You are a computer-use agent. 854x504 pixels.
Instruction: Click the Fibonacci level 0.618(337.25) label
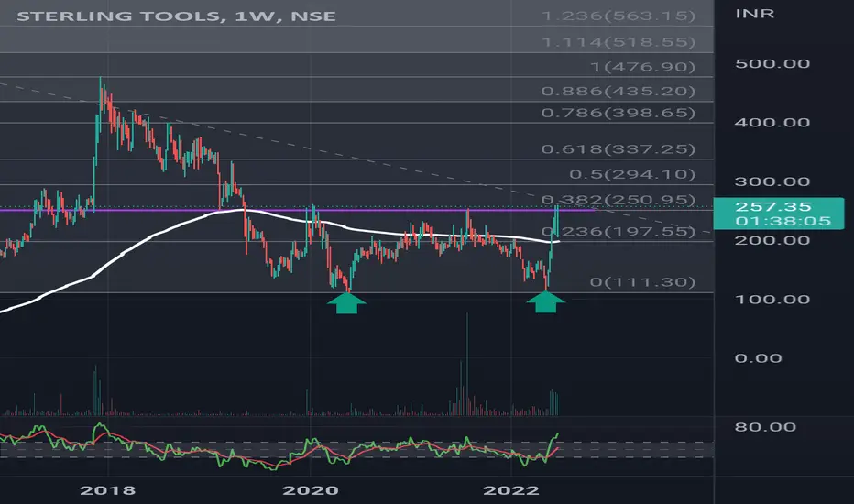point(619,148)
